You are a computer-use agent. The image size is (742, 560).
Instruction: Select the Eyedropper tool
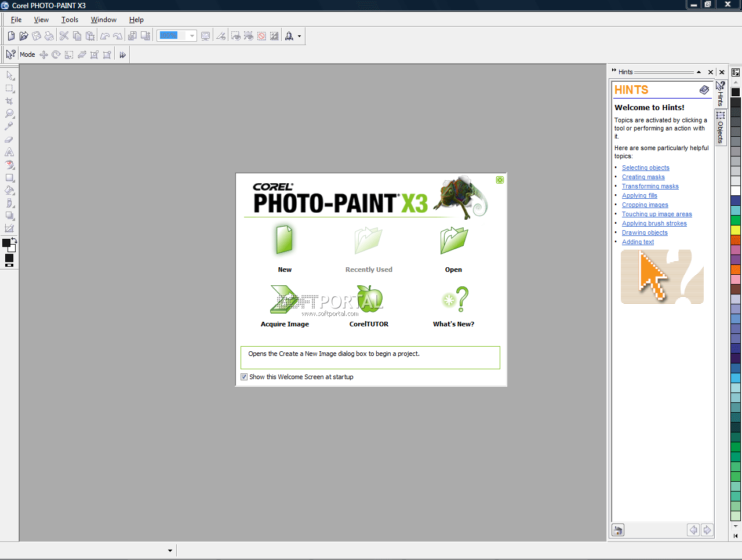pyautogui.click(x=10, y=126)
